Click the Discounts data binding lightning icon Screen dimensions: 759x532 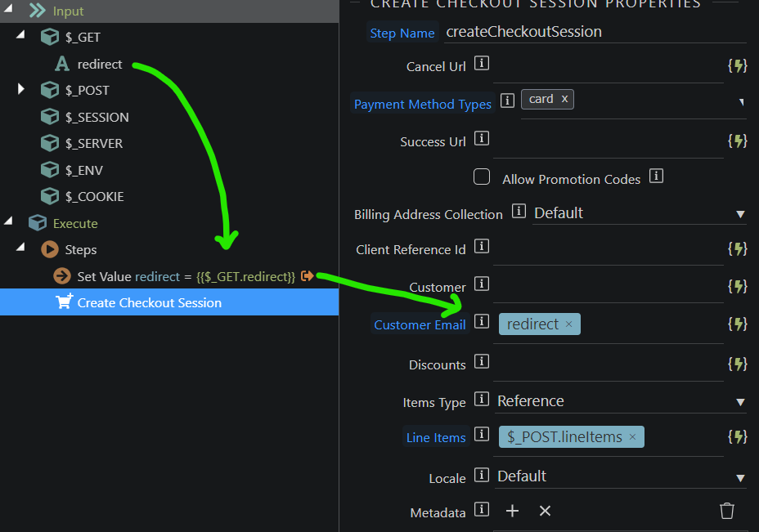pyautogui.click(x=738, y=364)
